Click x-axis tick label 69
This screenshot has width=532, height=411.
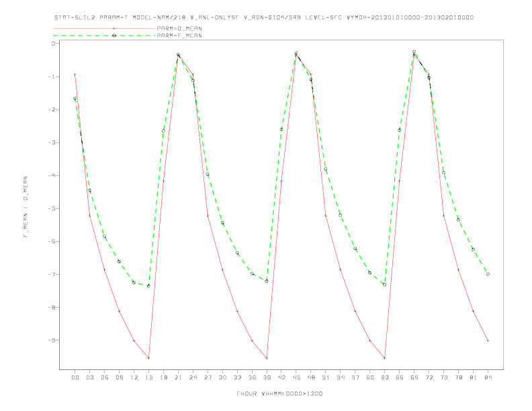tap(414, 377)
